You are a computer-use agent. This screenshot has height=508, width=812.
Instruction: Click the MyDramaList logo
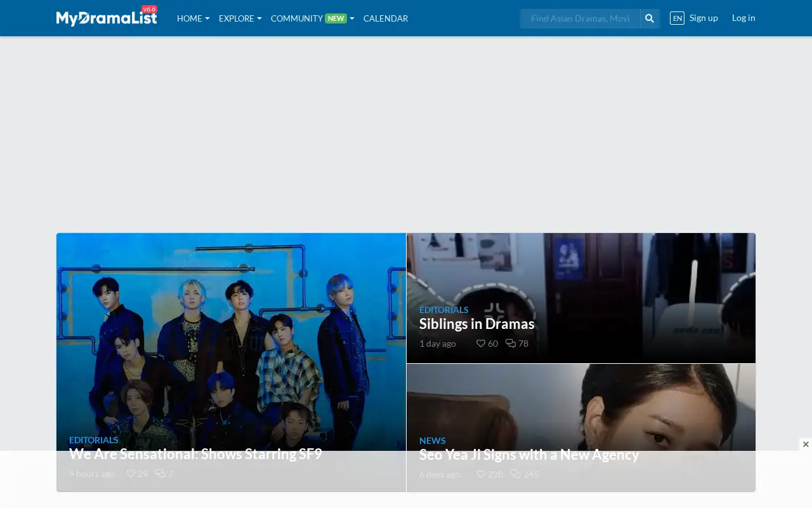point(107,18)
